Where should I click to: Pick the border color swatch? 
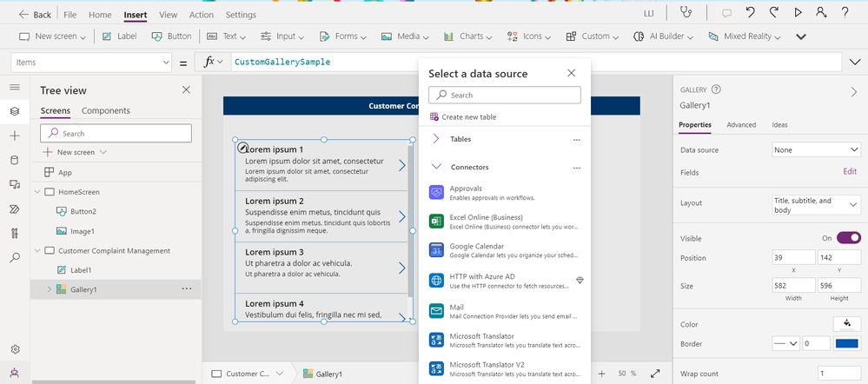pyautogui.click(x=846, y=343)
